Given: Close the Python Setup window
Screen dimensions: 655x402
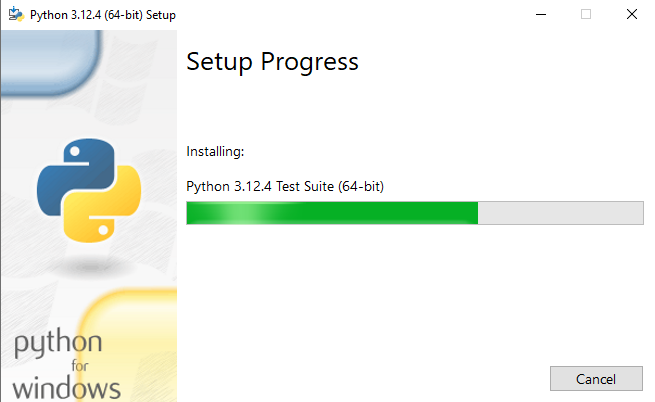Looking at the screenshot, I should 632,15.
